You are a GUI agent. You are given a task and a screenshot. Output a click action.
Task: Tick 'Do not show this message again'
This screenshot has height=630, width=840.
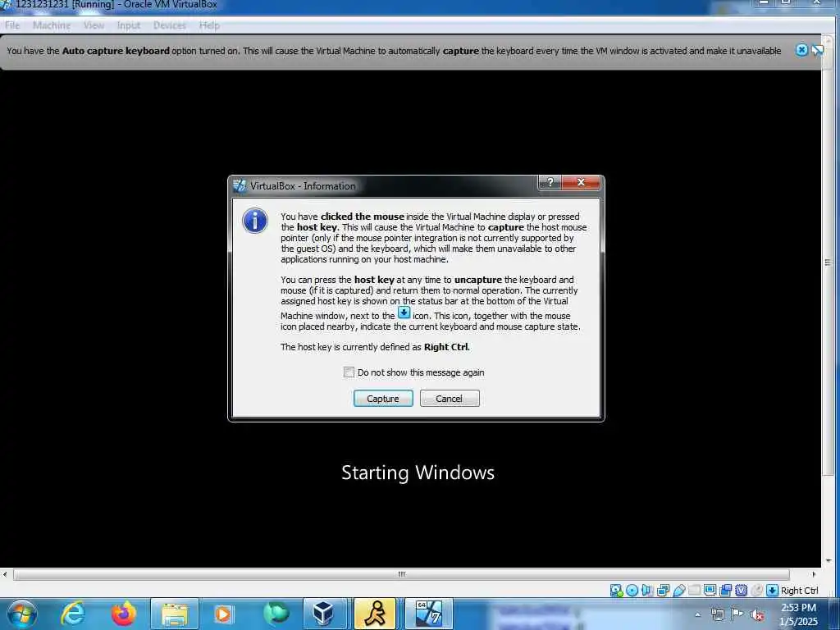coord(349,372)
